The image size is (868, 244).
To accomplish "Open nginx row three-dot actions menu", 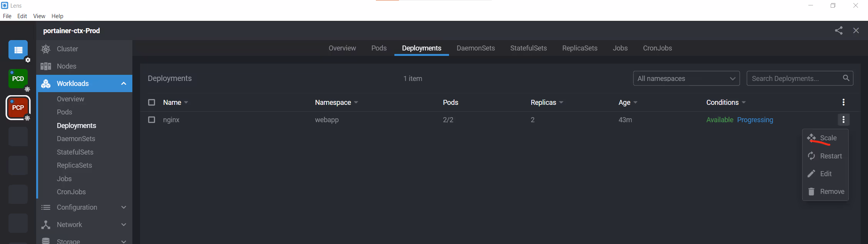I will pos(843,120).
